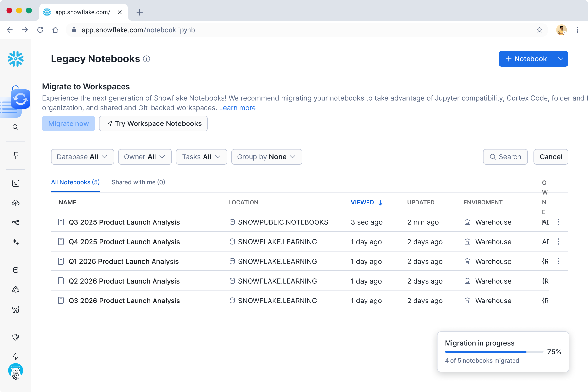Click the cloud upload icon in sidebar

click(15, 203)
